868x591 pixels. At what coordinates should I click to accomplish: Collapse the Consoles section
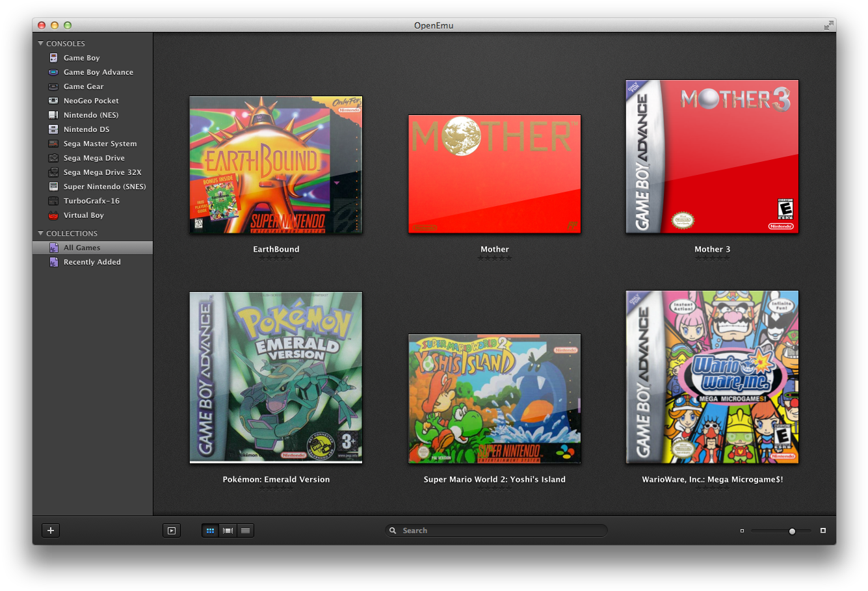(x=41, y=44)
